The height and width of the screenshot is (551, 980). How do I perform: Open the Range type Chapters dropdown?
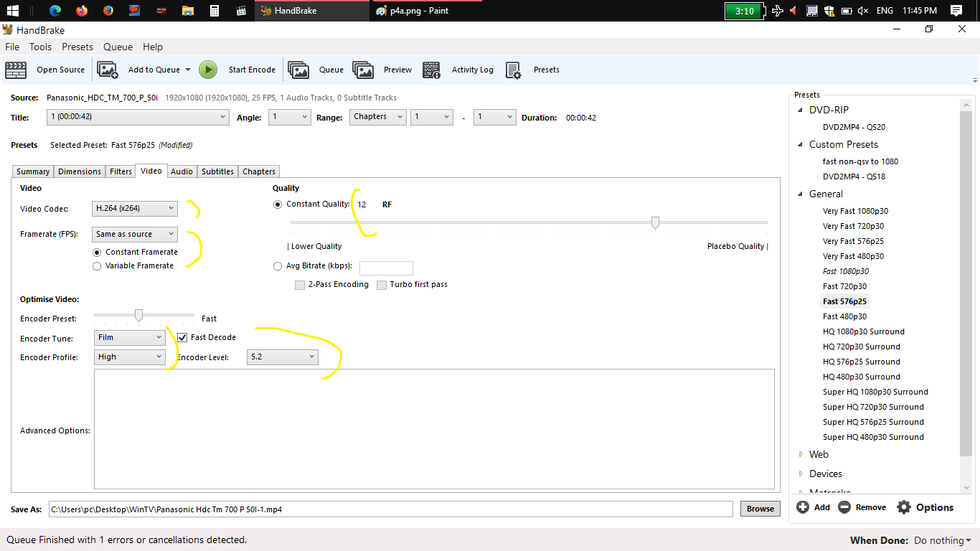tap(378, 117)
